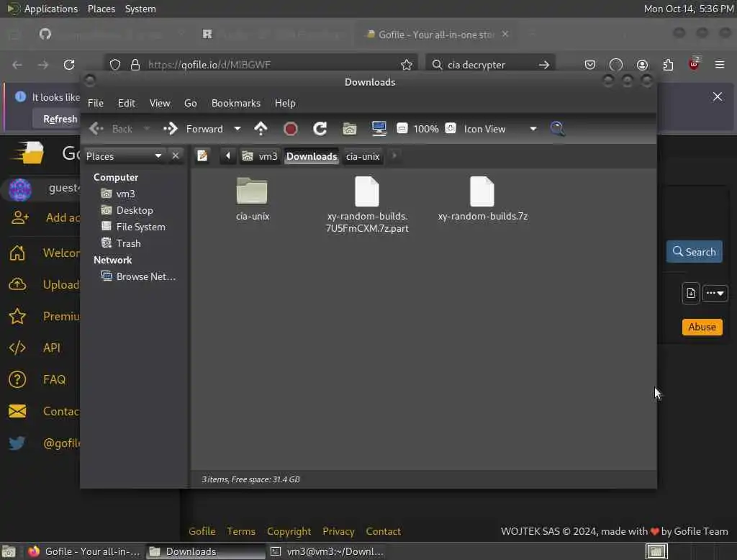Zoom out using minus icon
The width and height of the screenshot is (737, 560).
click(x=402, y=128)
